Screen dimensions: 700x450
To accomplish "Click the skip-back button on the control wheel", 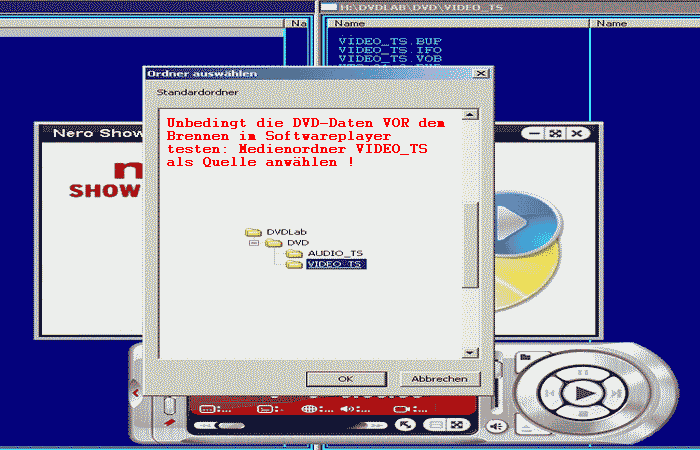I will [x=549, y=393].
